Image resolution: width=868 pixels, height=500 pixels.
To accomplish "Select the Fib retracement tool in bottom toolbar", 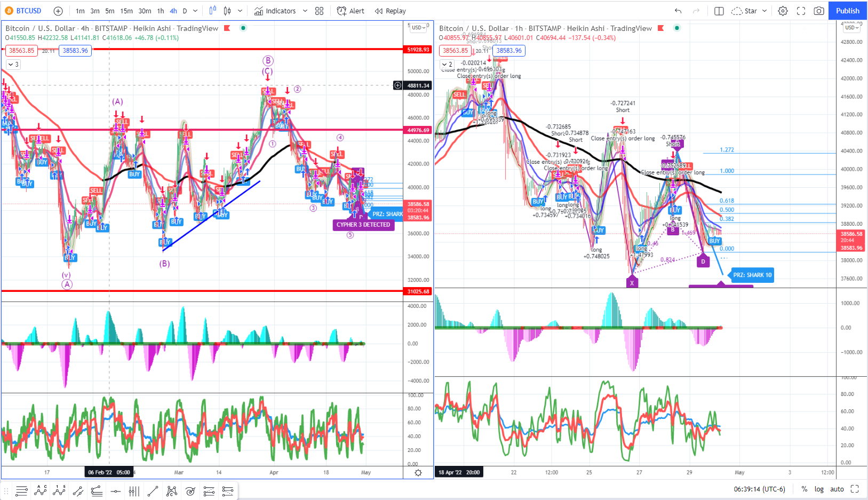I will tap(21, 491).
